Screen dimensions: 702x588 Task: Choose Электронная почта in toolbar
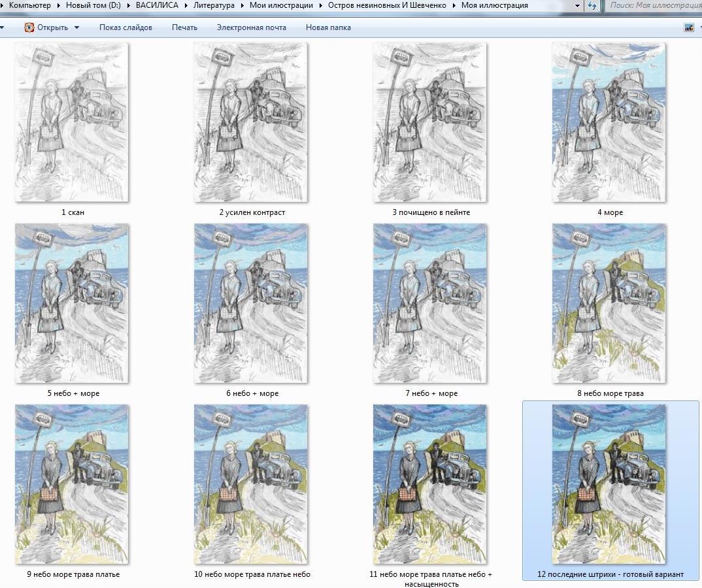(252, 27)
